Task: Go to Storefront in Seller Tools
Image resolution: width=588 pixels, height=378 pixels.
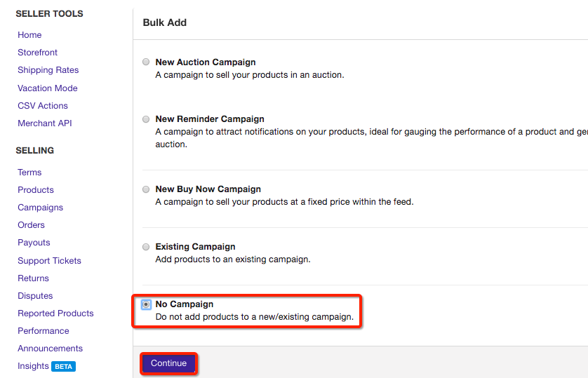Action: [x=38, y=53]
